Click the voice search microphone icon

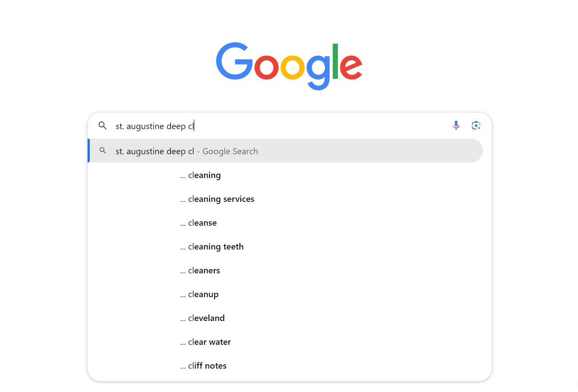point(456,126)
